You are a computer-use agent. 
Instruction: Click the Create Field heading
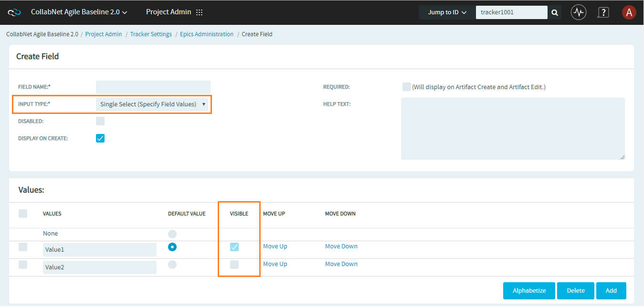[x=38, y=56]
